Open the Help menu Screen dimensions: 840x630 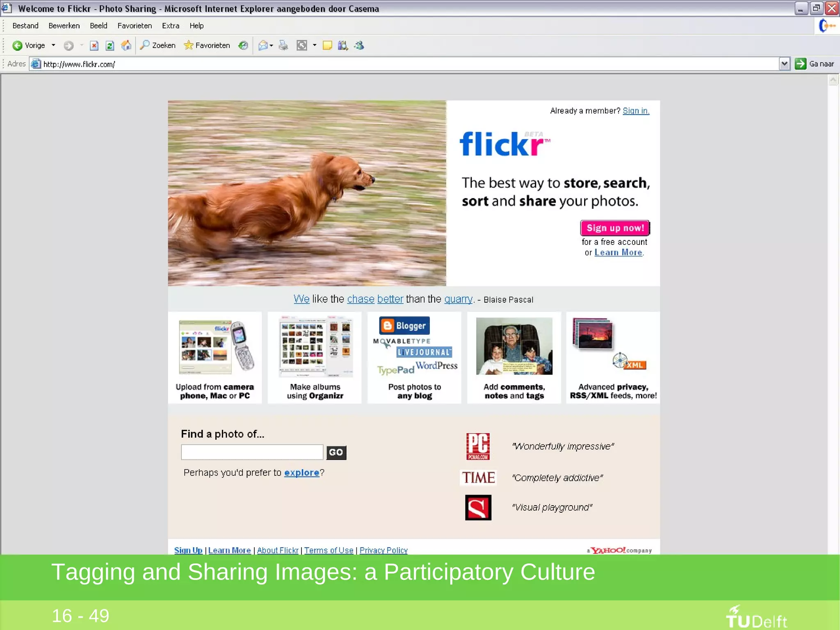pyautogui.click(x=196, y=26)
